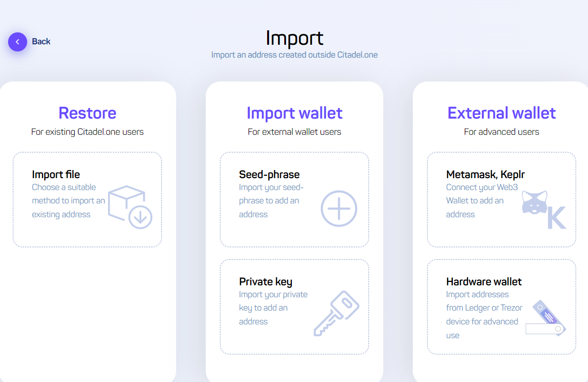Viewport: 588px width, 382px height.
Task: Click the 'Import an address created outside Citadel.one' subtitle
Action: [x=294, y=55]
